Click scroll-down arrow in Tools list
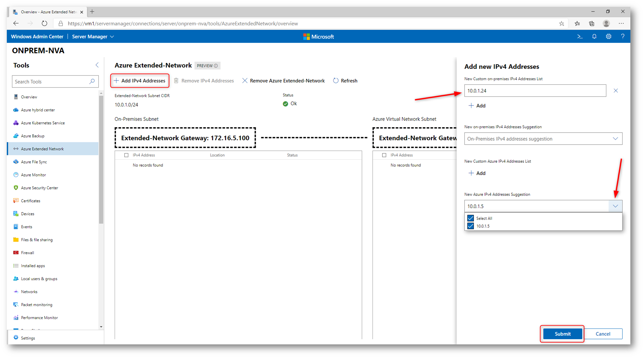 pyautogui.click(x=101, y=327)
